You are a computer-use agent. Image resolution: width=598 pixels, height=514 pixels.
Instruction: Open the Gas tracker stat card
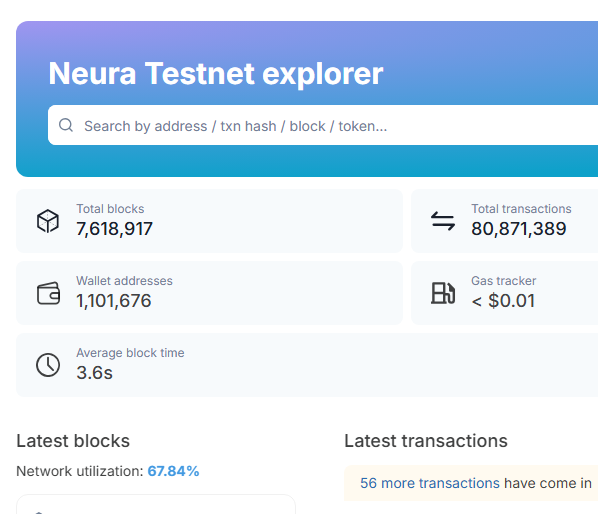[x=505, y=293]
